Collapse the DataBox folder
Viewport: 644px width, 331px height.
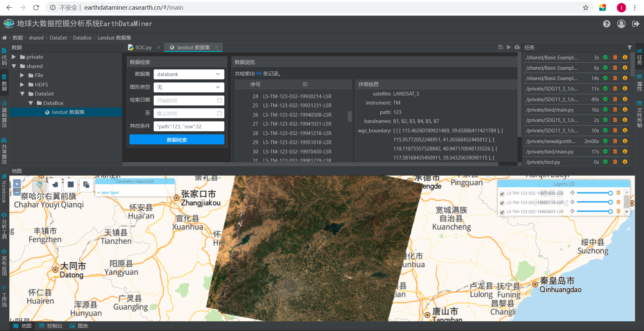31,103
